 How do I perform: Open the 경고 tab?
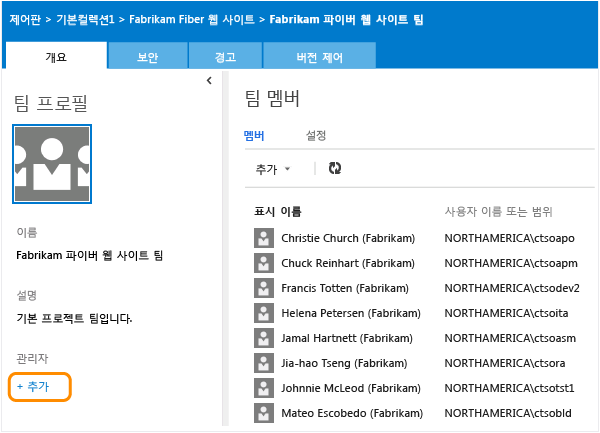[x=225, y=57]
